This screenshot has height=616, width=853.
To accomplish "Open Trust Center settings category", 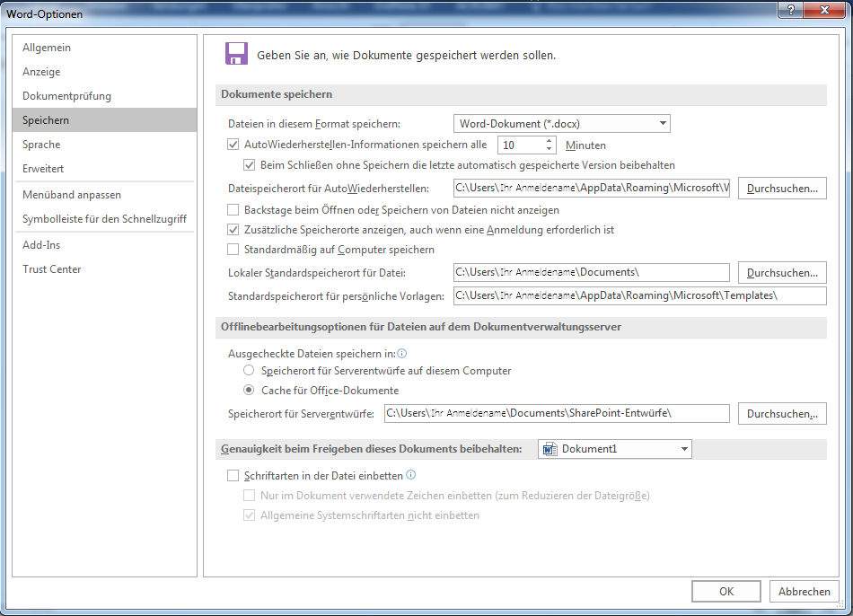I will 52,269.
